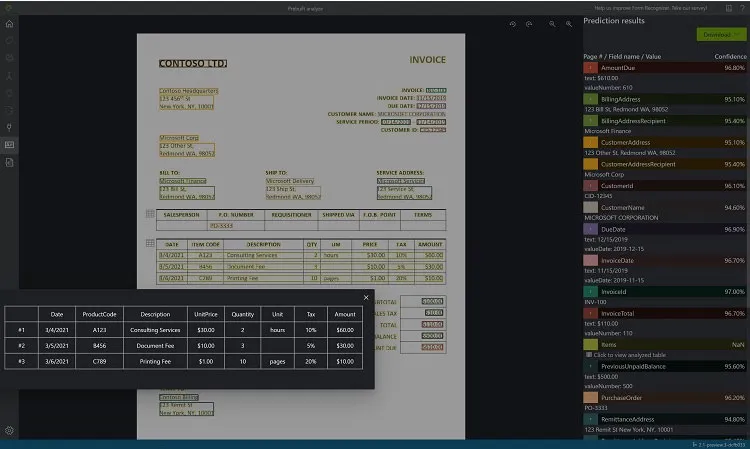Click the C789 product code cell
This screenshot has height=449, width=750.
pyautogui.click(x=99, y=361)
